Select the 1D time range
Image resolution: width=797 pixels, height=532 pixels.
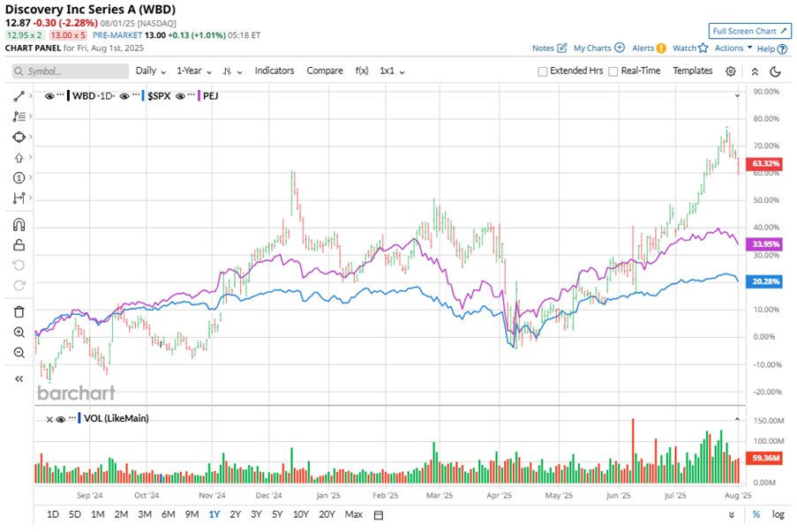point(53,514)
